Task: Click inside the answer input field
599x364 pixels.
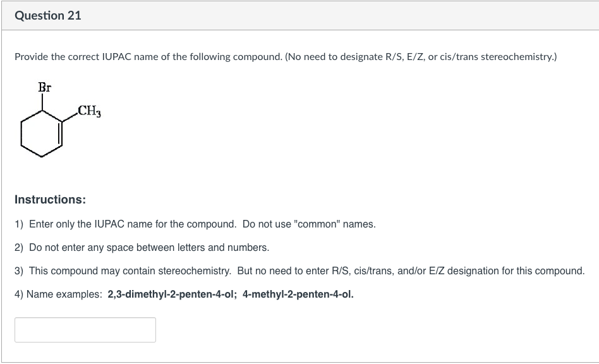Action: (x=85, y=329)
